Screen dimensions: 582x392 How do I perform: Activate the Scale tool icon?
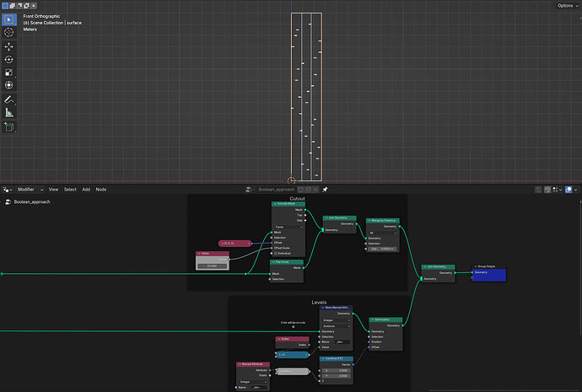9,72
